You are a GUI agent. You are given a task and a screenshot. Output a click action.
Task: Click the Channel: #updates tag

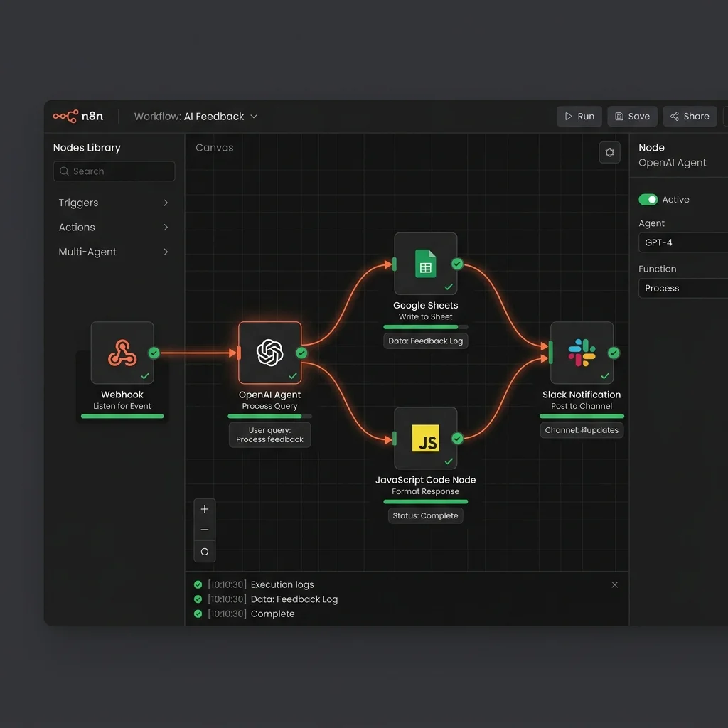[582, 430]
